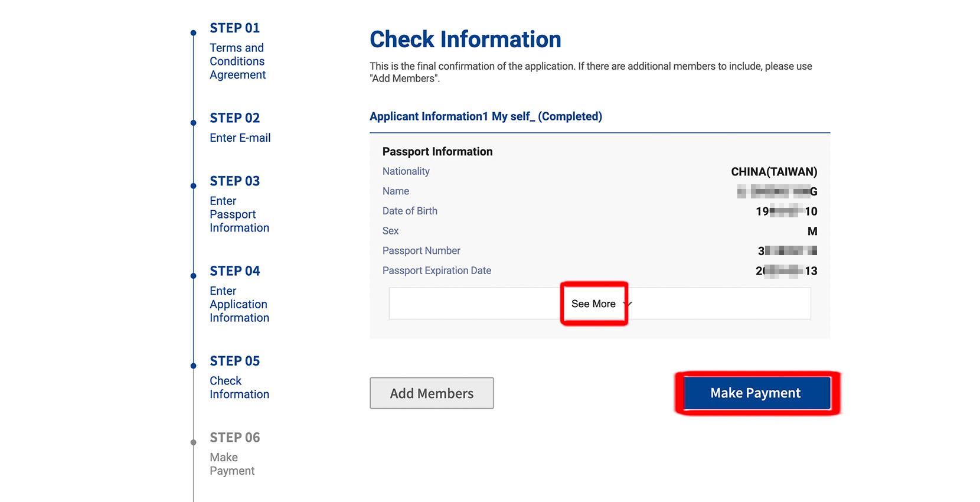
Task: Open Terms and Conditions Agreement step
Action: 237,61
